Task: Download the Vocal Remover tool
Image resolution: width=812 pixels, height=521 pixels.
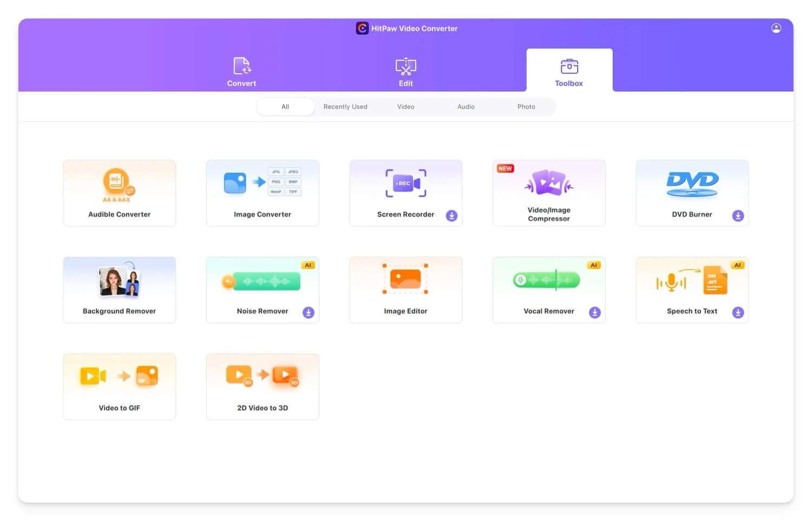Action: click(x=594, y=312)
